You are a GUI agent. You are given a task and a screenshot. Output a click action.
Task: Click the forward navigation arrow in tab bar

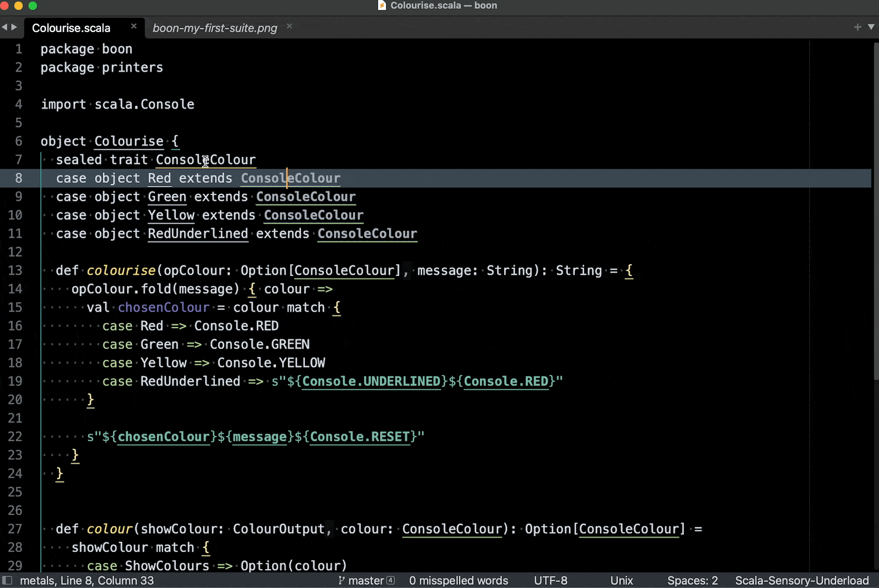tap(14, 27)
